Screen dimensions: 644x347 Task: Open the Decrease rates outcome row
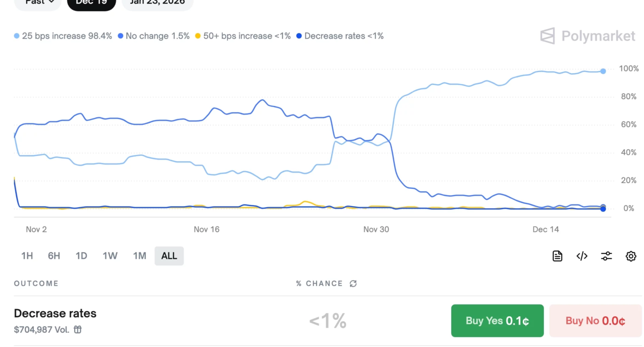pos(55,313)
